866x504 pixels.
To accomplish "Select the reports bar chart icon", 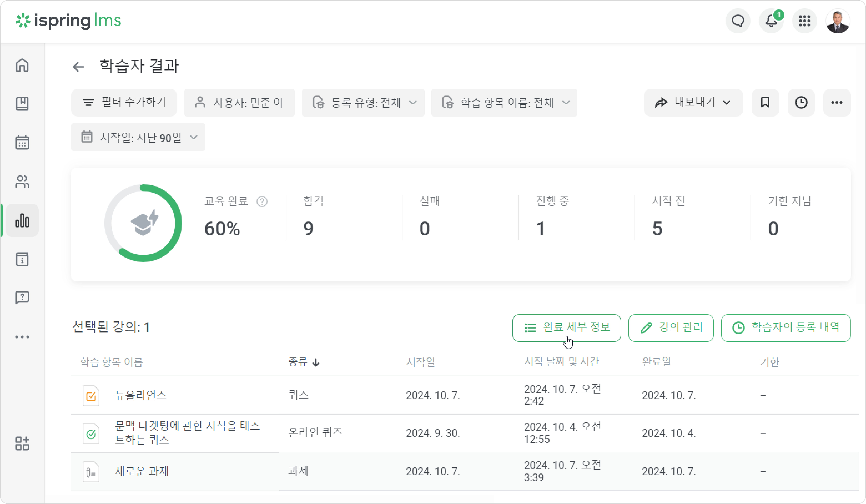I will click(22, 220).
